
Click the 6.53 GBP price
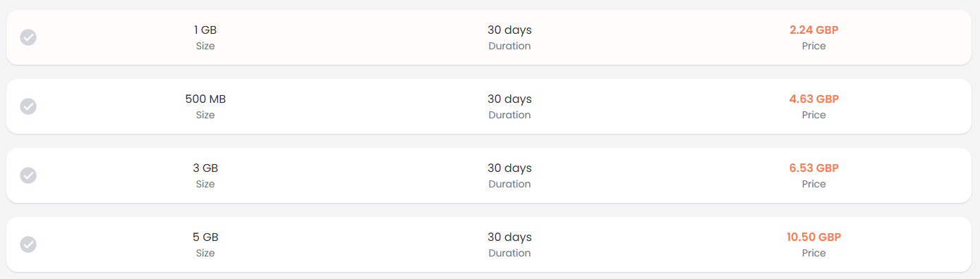click(x=813, y=168)
